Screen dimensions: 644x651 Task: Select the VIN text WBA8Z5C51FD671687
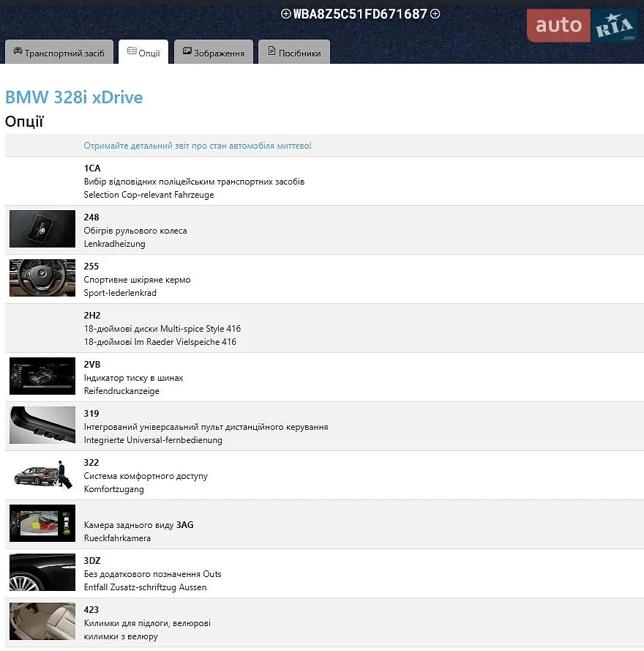(360, 14)
